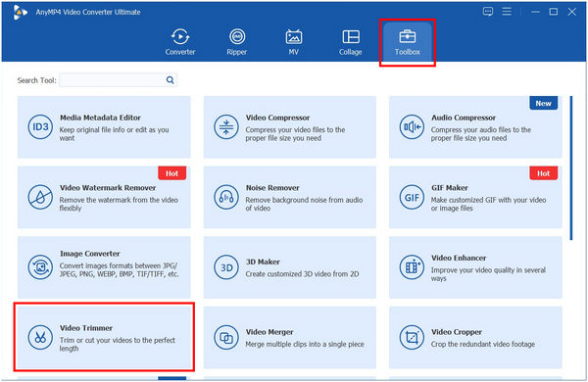This screenshot has width=588, height=382.
Task: Open Media Metadata Editor title
Action: 100,118
